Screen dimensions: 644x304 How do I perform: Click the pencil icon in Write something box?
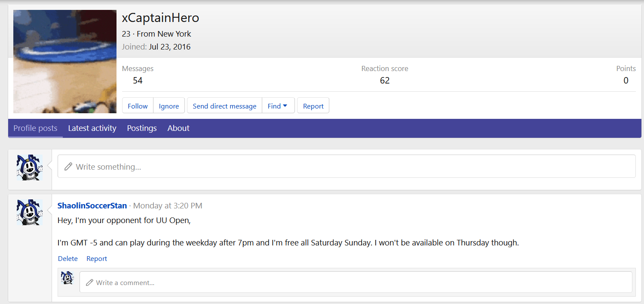(68, 167)
